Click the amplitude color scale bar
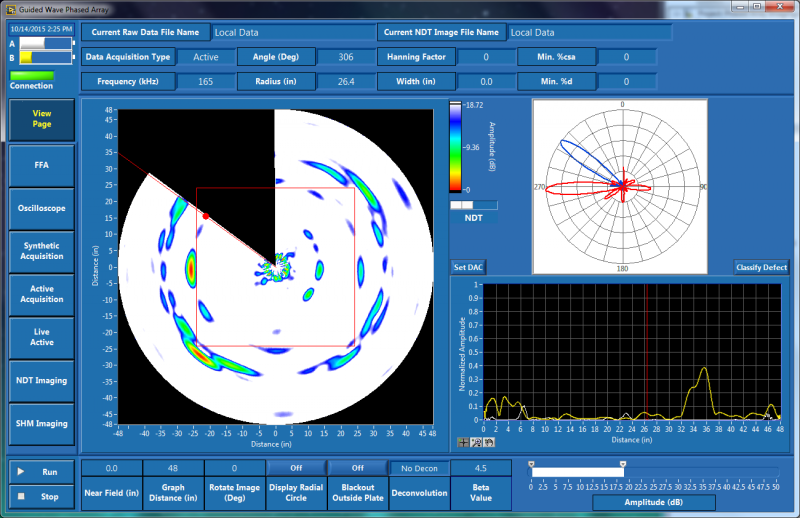Image resolution: width=800 pixels, height=518 pixels. (455, 145)
